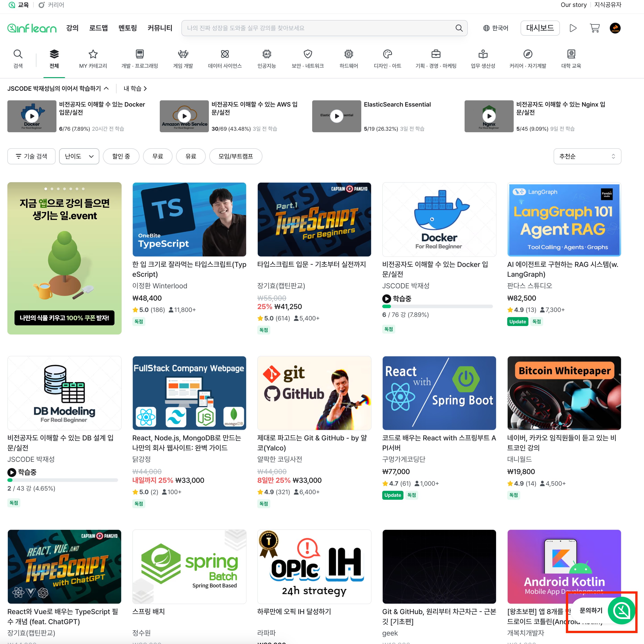
Task: Open the globe 한국어 language selector
Action: click(496, 28)
